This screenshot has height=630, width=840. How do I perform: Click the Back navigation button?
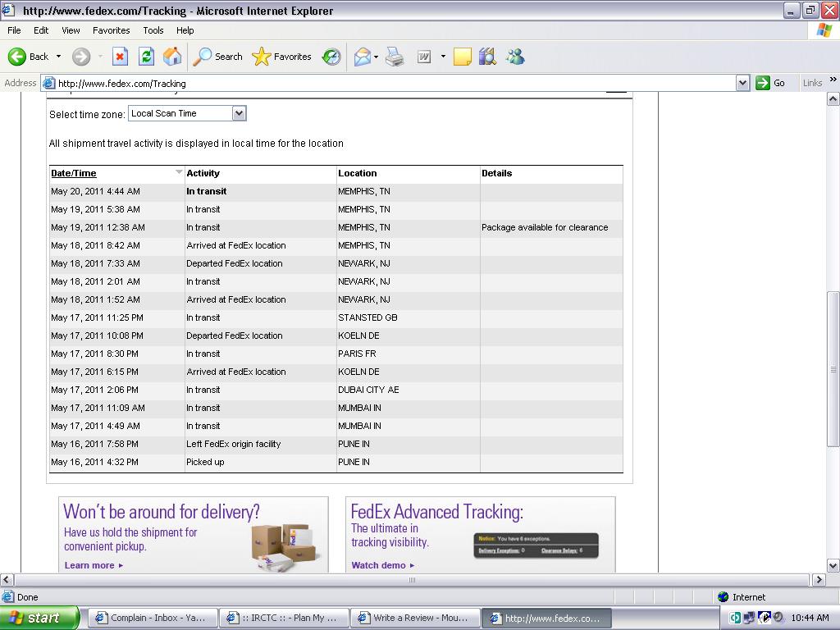coord(28,57)
